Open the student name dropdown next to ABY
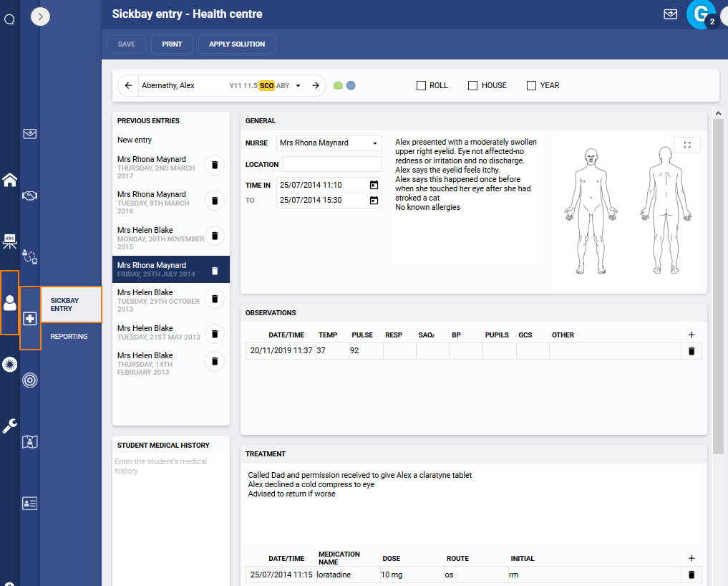728x586 pixels. click(x=298, y=85)
